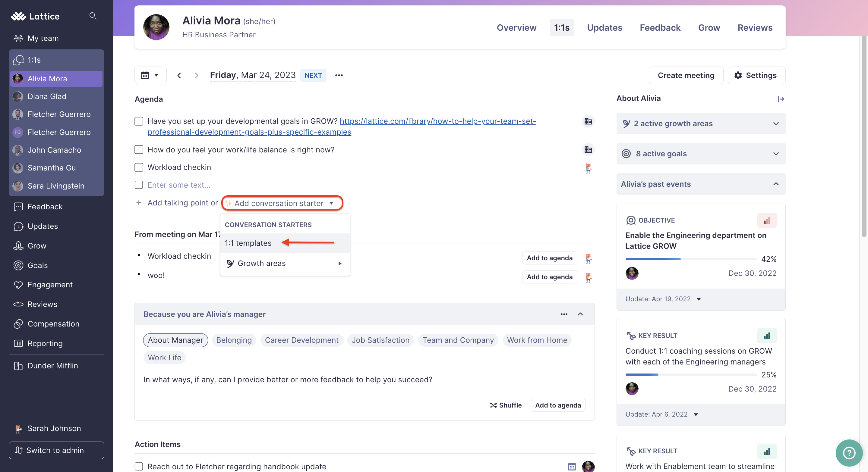
Task: Open the Compensation section
Action: (53, 324)
